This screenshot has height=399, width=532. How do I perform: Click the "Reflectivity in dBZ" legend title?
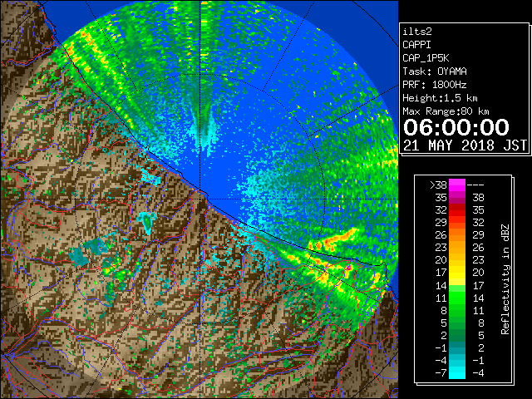(505, 279)
